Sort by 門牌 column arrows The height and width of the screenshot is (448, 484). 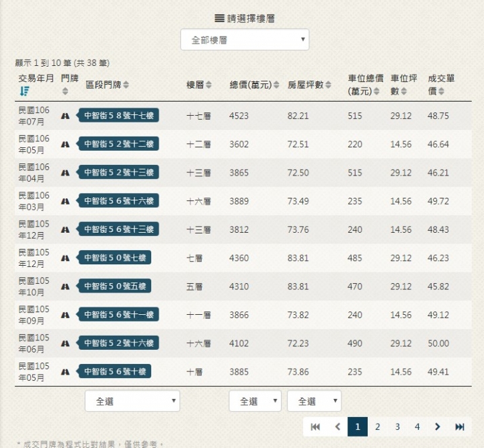[x=65, y=91]
